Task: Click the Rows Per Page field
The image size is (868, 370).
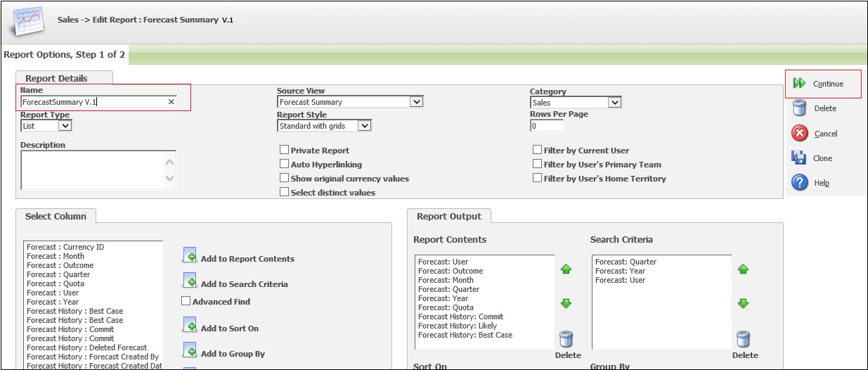Action: pos(547,126)
